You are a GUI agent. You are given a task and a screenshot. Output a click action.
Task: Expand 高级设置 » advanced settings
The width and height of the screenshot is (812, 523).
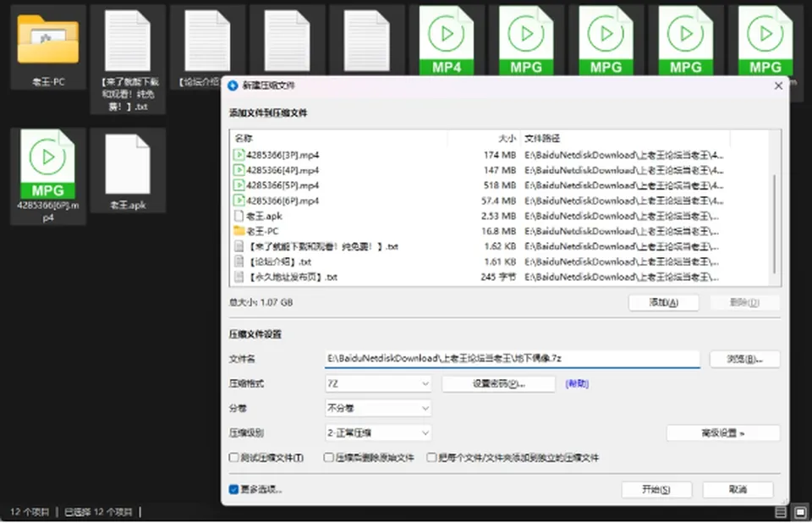click(x=723, y=432)
